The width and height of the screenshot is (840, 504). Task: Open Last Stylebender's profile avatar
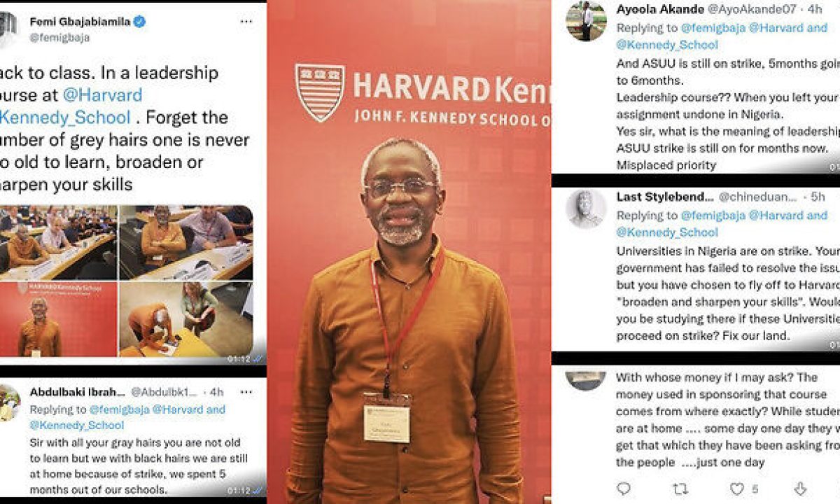click(586, 209)
